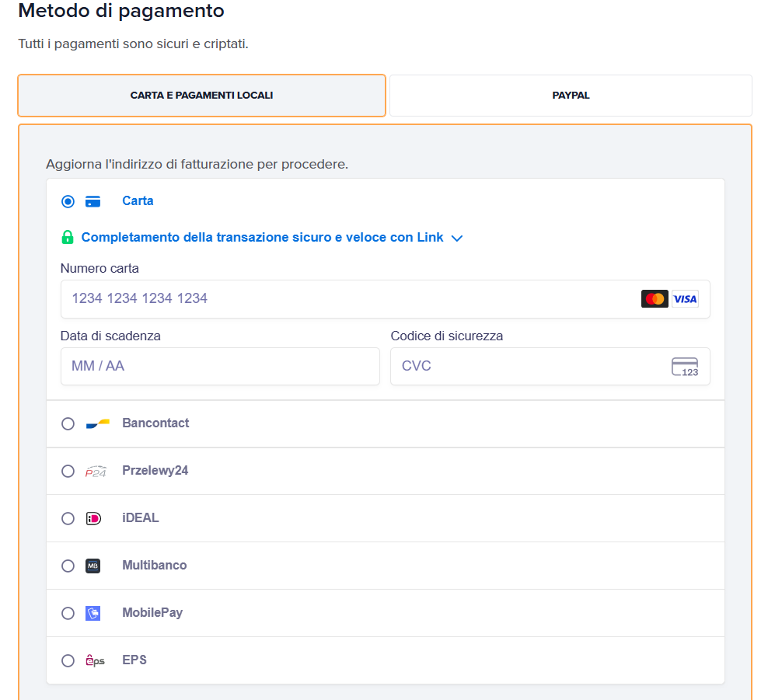Choose the MobilePay radio button
The width and height of the screenshot is (775, 700).
[x=68, y=614]
